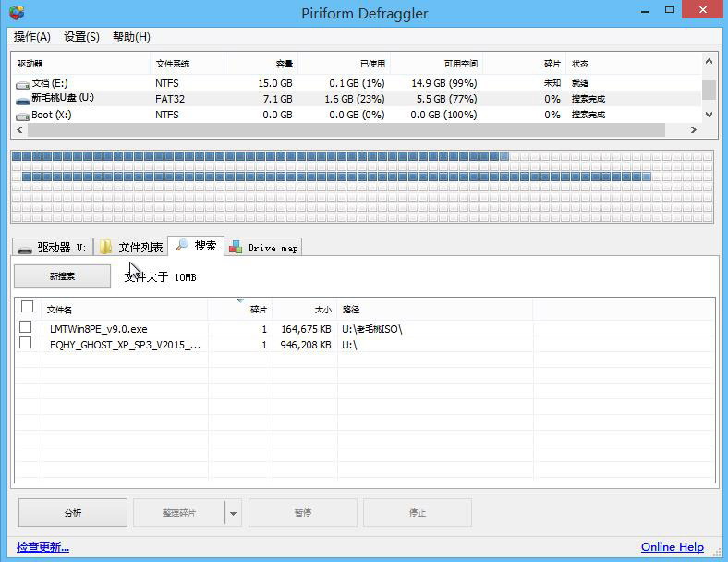Open the 设置(S) menu
This screenshot has width=728, height=562.
(x=81, y=37)
